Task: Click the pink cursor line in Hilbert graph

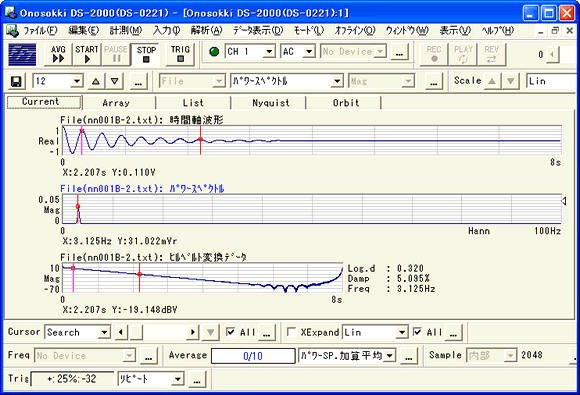Action: [x=73, y=278]
